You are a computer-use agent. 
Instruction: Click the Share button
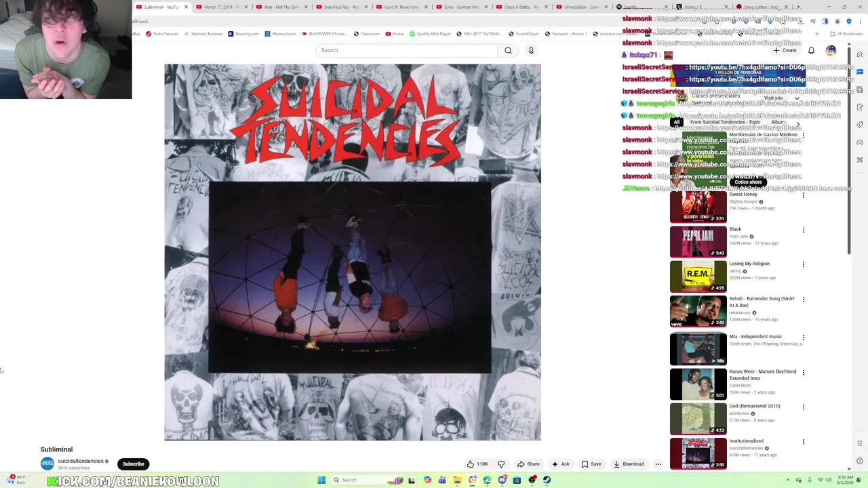[528, 464]
